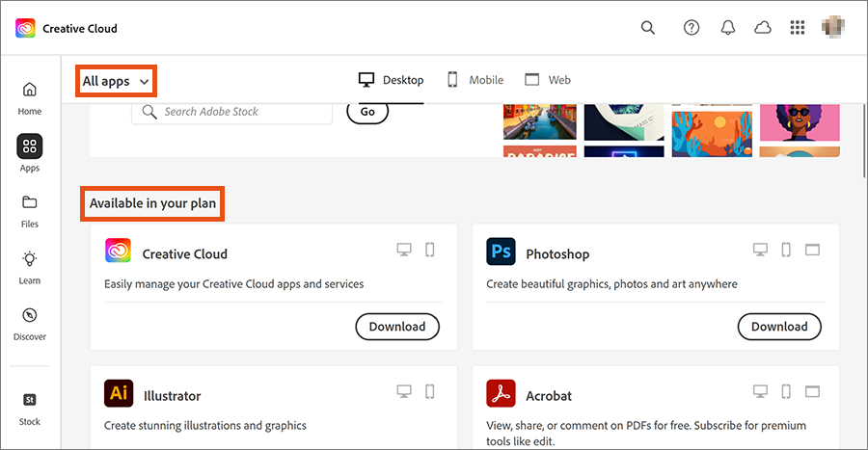Open Discover in the sidebar
Image resolution: width=868 pixels, height=450 pixels.
point(30,323)
